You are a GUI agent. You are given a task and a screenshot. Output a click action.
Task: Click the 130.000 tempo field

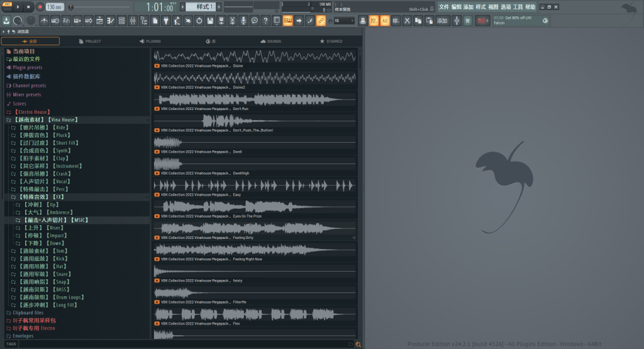55,7
